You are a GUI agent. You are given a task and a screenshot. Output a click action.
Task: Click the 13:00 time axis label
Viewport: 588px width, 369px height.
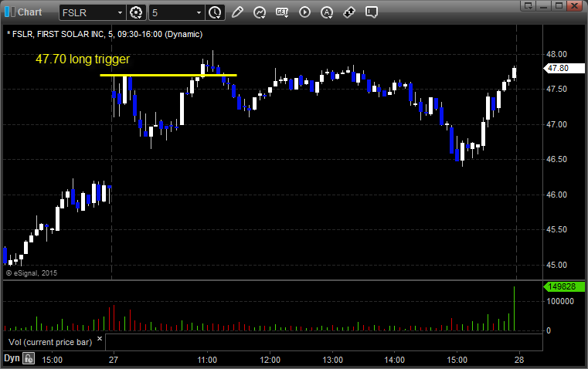(x=332, y=360)
